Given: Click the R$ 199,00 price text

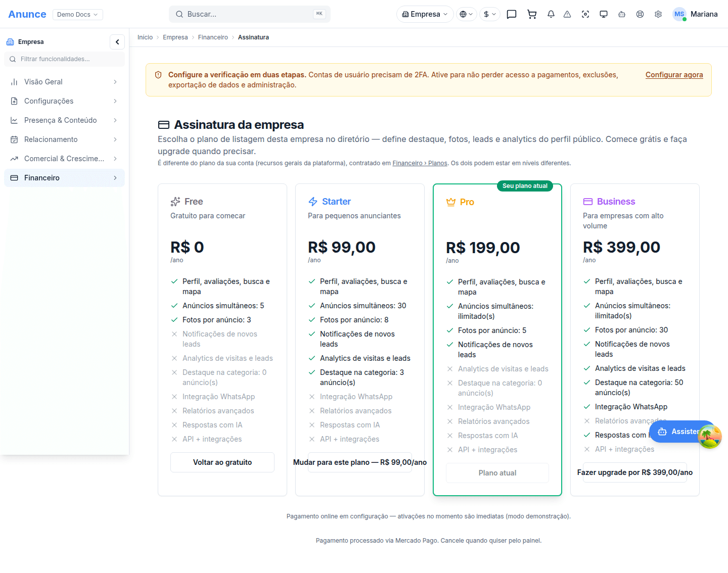Looking at the screenshot, I should (483, 248).
